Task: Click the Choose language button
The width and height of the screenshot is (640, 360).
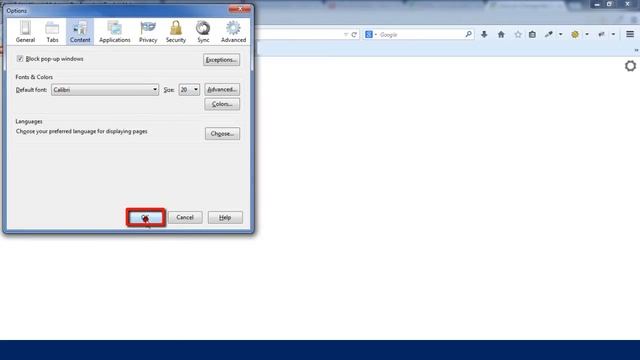Action: 222,133
